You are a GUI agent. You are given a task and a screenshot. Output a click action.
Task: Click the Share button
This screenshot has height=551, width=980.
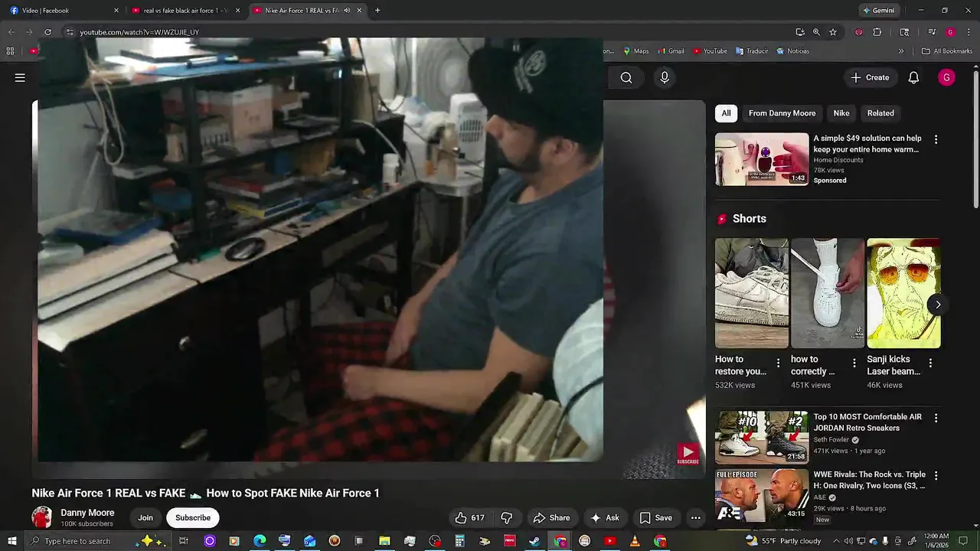tap(551, 518)
